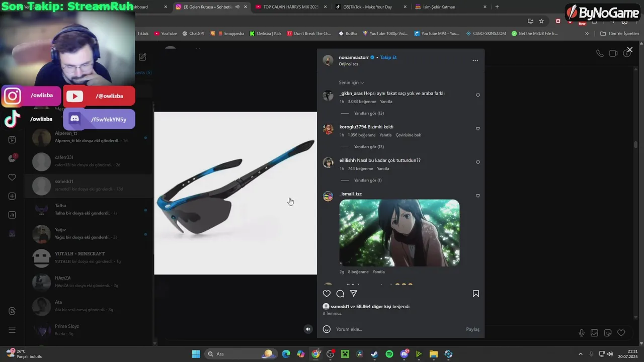
Task: Click 'Paylaş' to post comment
Action: point(472,329)
